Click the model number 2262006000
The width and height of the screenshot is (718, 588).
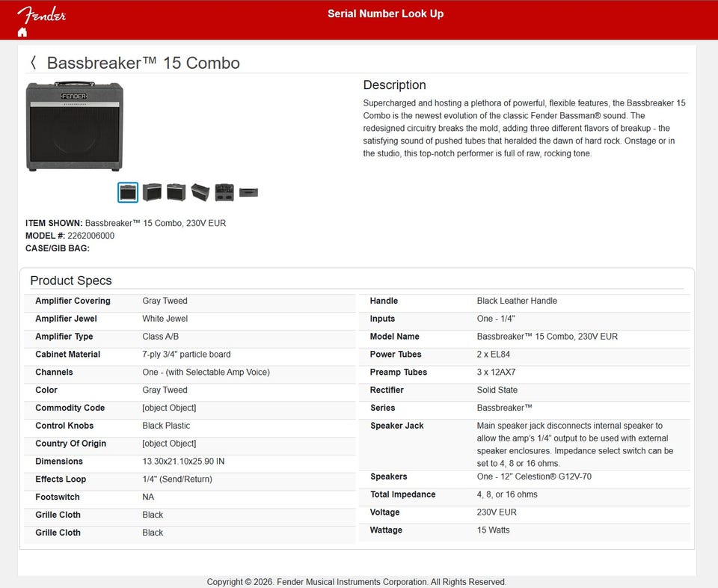pyautogui.click(x=90, y=236)
